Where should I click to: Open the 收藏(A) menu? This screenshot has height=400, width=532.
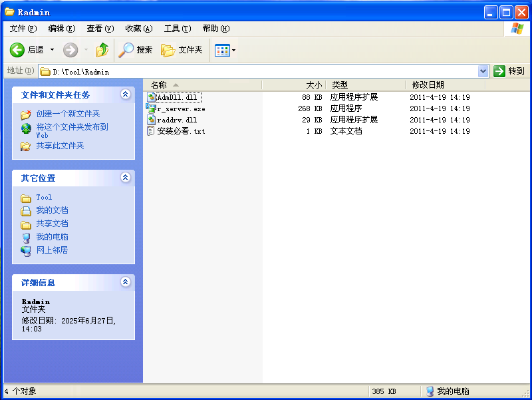[139, 29]
